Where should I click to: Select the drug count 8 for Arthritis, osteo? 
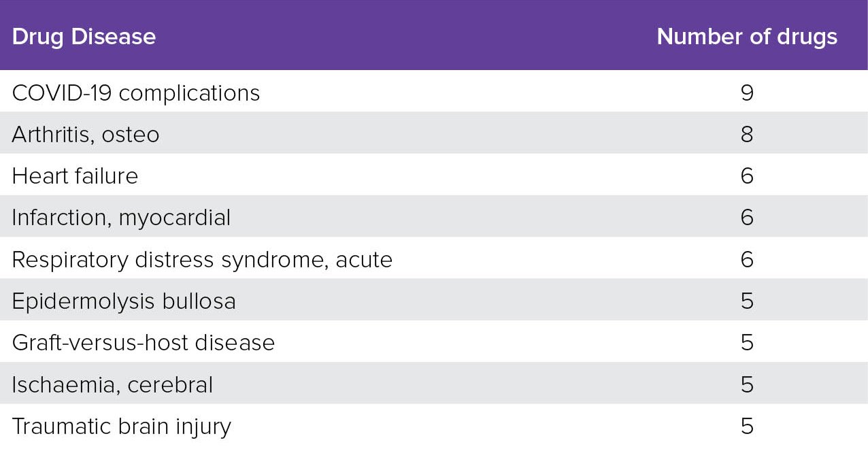[x=747, y=135]
